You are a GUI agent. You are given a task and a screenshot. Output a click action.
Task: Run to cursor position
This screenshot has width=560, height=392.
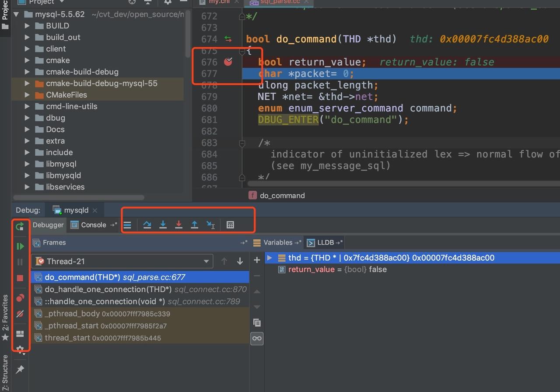210,225
